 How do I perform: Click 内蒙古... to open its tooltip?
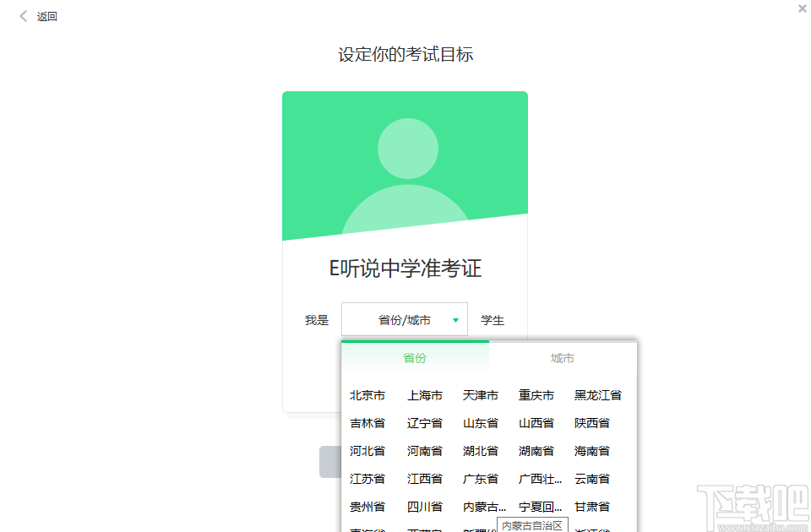point(482,506)
